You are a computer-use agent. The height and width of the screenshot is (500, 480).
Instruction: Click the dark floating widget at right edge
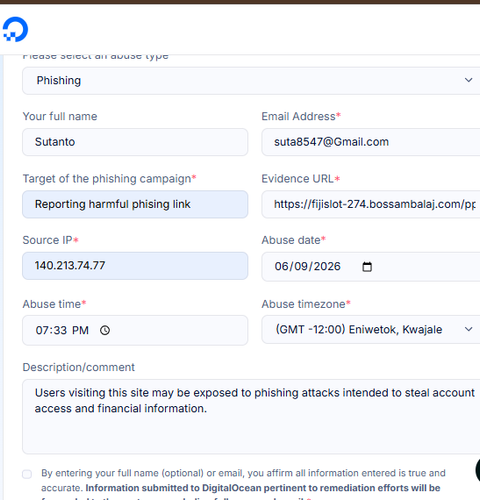coord(478,470)
